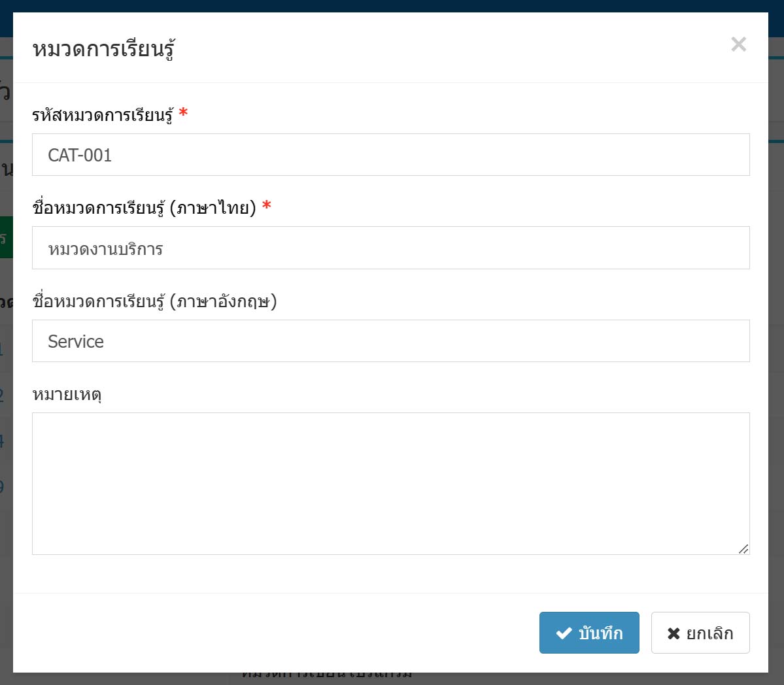Click the red asterisk beside รหัสหมวดการเรียนรู้

point(184,112)
